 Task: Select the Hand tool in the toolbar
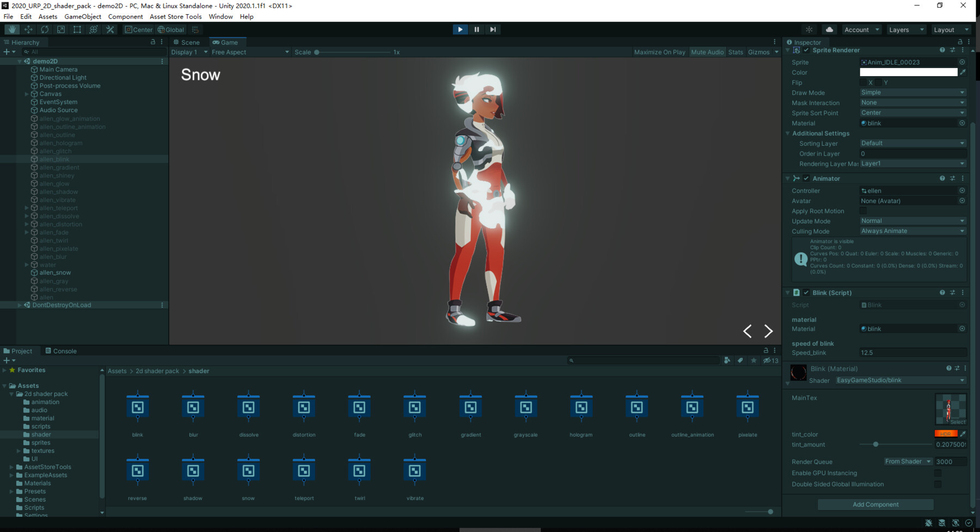click(11, 29)
